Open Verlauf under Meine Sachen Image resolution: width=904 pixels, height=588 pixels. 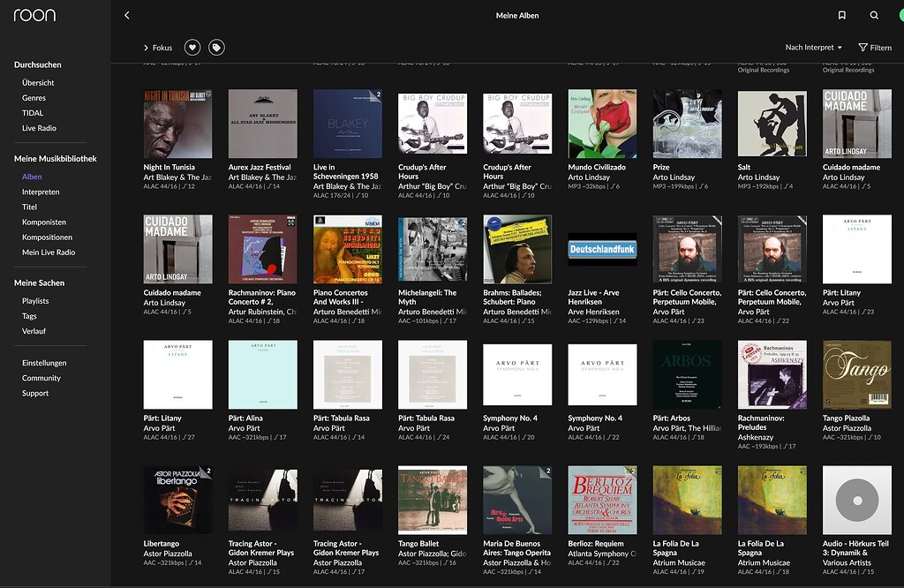click(x=34, y=329)
